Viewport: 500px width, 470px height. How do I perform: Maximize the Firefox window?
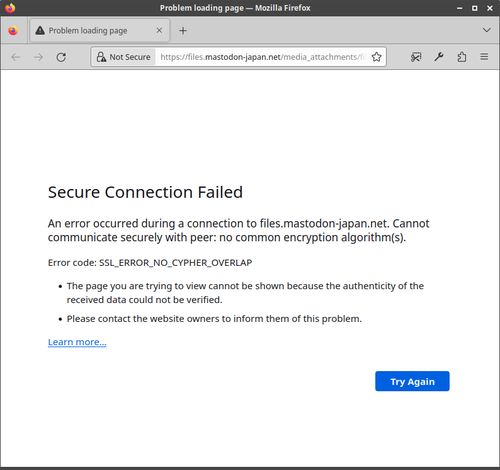pyautogui.click(x=475, y=8)
